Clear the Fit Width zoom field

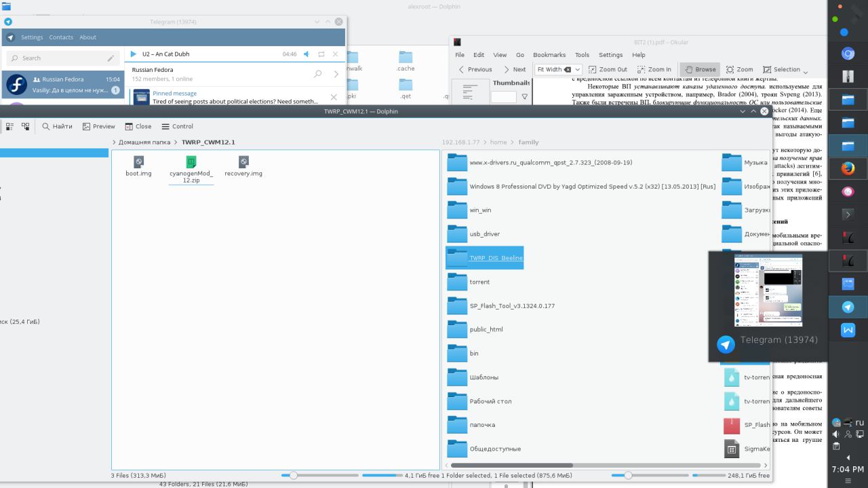tap(568, 69)
